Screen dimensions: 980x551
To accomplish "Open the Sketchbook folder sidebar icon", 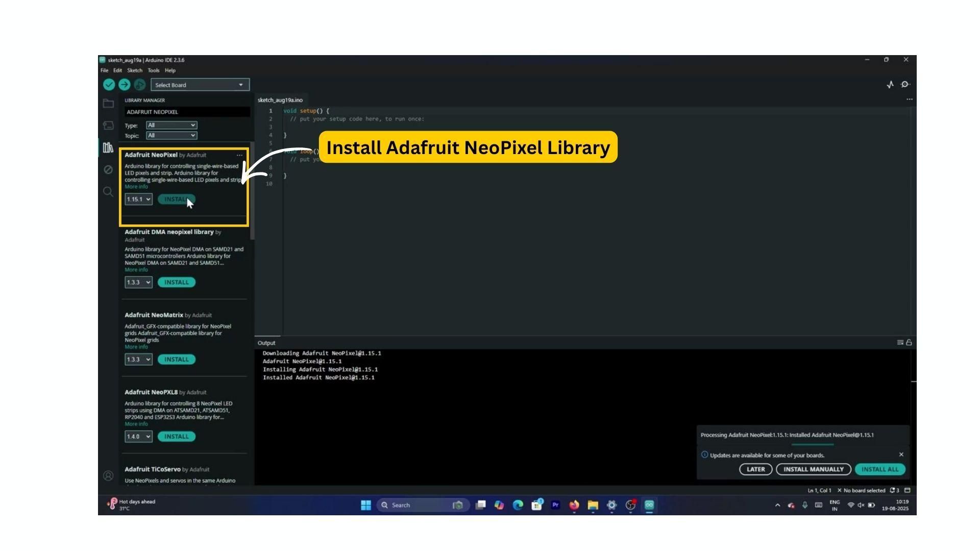I will (x=108, y=104).
